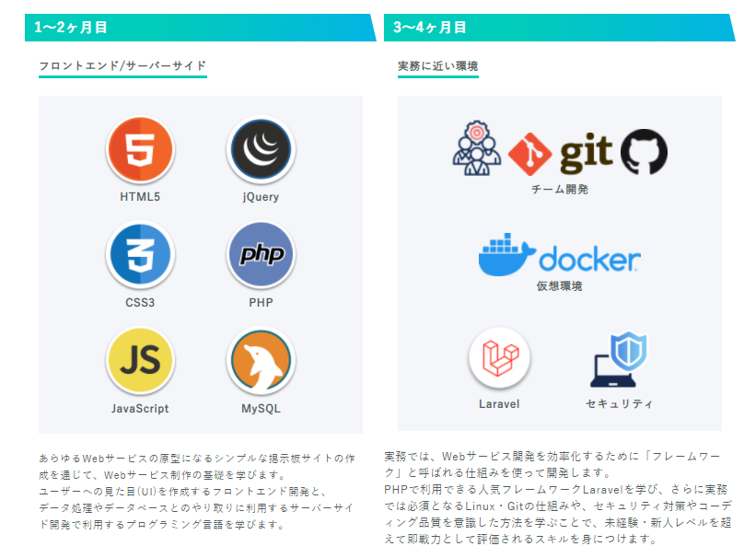Screen dimensions: 756x558
Task: Click the jQuery label text
Action: (x=261, y=197)
